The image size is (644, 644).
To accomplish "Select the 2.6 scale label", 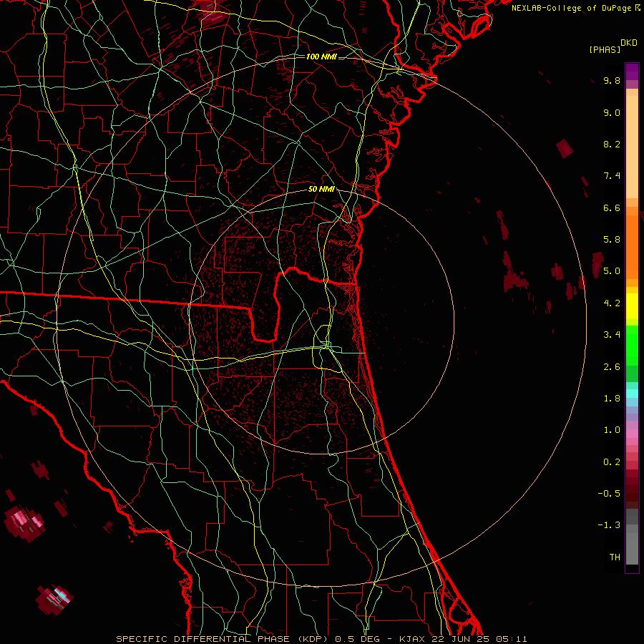I will [x=612, y=367].
